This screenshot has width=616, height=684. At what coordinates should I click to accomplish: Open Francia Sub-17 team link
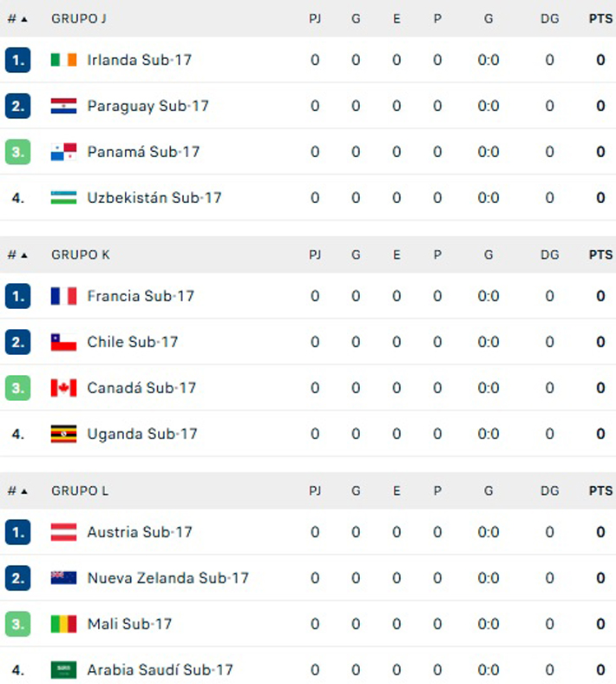click(141, 296)
